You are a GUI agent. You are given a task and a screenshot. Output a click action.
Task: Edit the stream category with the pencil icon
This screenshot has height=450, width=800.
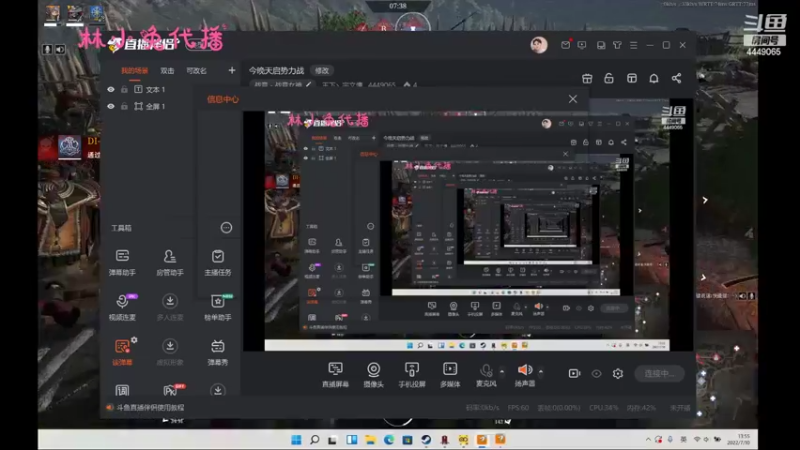[x=309, y=85]
